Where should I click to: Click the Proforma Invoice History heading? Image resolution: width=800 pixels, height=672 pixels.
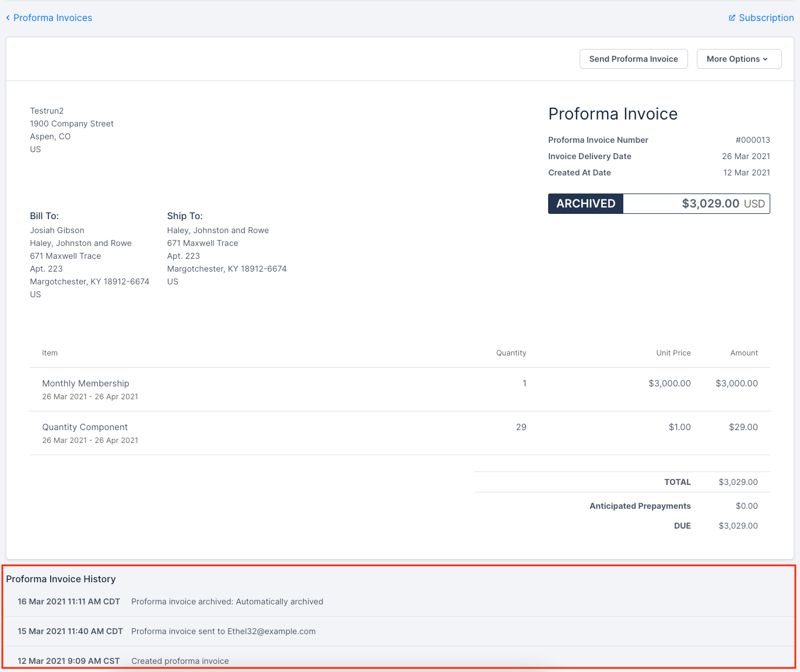click(61, 579)
